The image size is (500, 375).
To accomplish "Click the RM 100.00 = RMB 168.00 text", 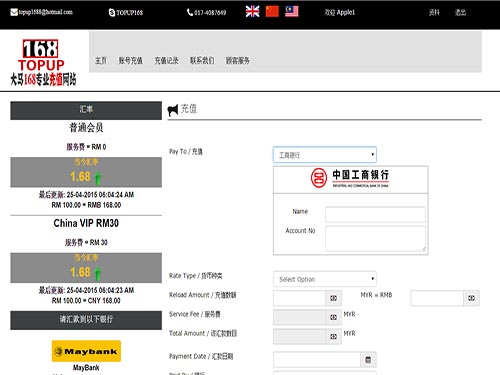I will [x=86, y=205].
